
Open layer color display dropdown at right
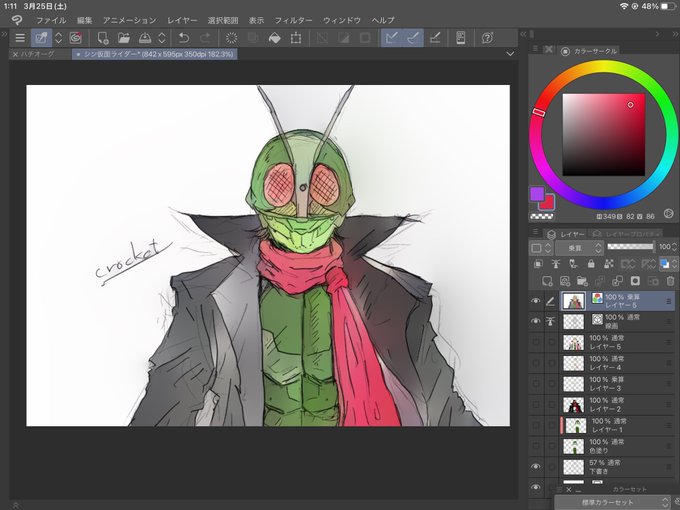click(x=668, y=264)
